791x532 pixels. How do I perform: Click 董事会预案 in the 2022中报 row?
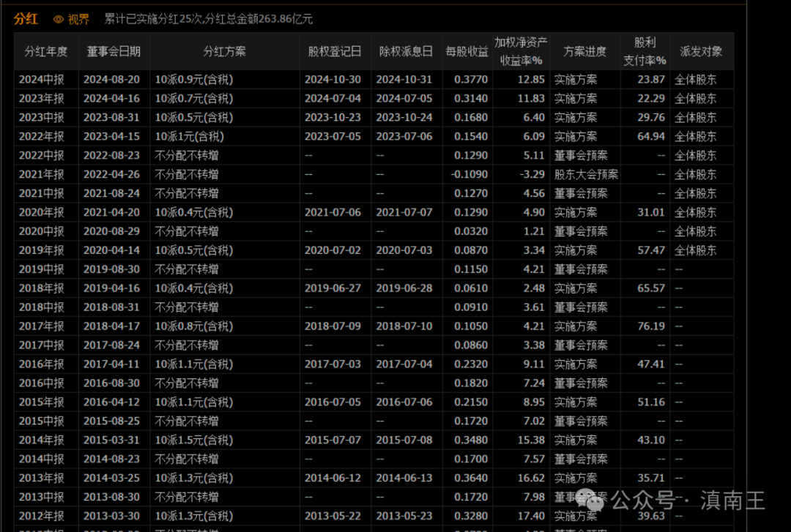pos(581,155)
